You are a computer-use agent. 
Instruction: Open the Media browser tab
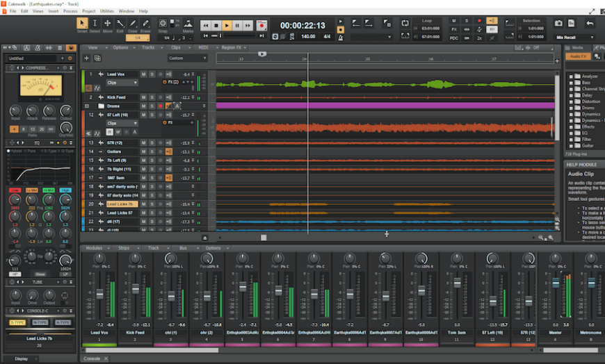tap(578, 48)
